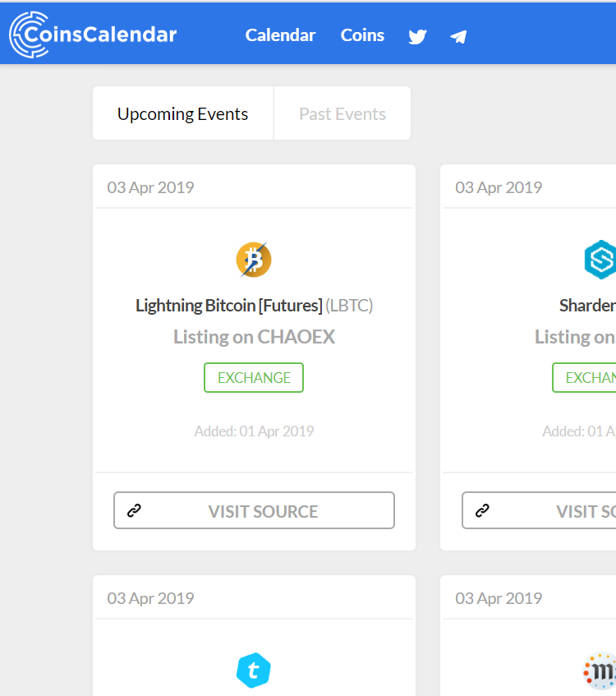616x696 pixels.
Task: Open the Sharder coin title link
Action: coord(587,306)
